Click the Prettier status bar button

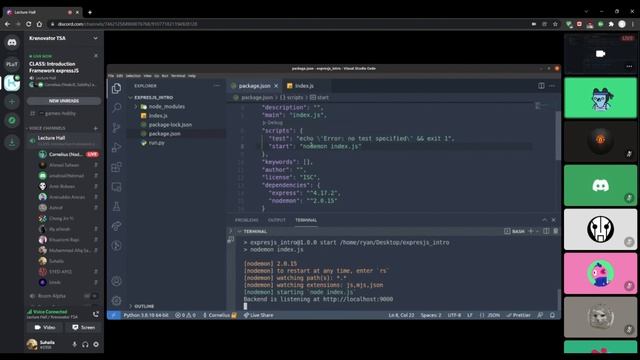click(518, 315)
